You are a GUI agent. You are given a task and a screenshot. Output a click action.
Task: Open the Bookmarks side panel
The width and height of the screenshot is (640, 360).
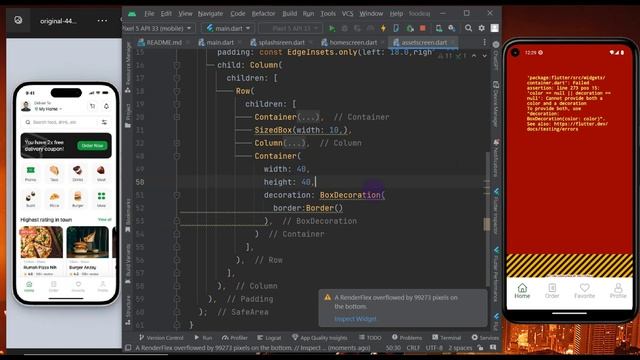click(x=128, y=216)
